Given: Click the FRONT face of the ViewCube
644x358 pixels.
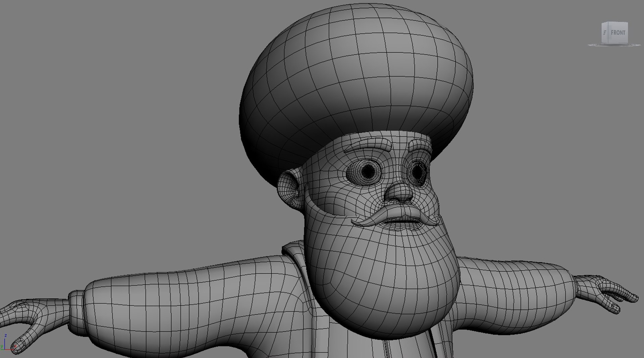Looking at the screenshot, I should [618, 33].
